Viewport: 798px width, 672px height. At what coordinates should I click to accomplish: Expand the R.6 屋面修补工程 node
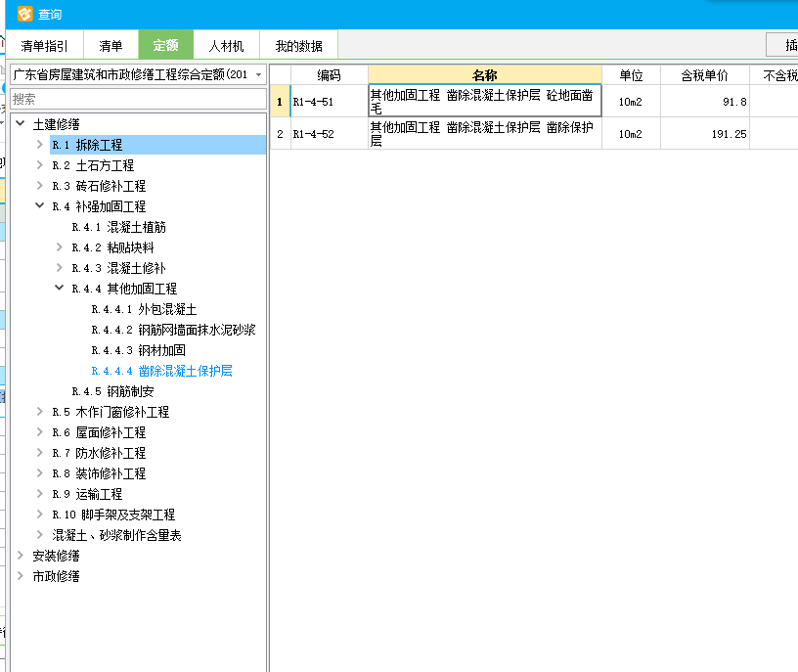click(40, 432)
